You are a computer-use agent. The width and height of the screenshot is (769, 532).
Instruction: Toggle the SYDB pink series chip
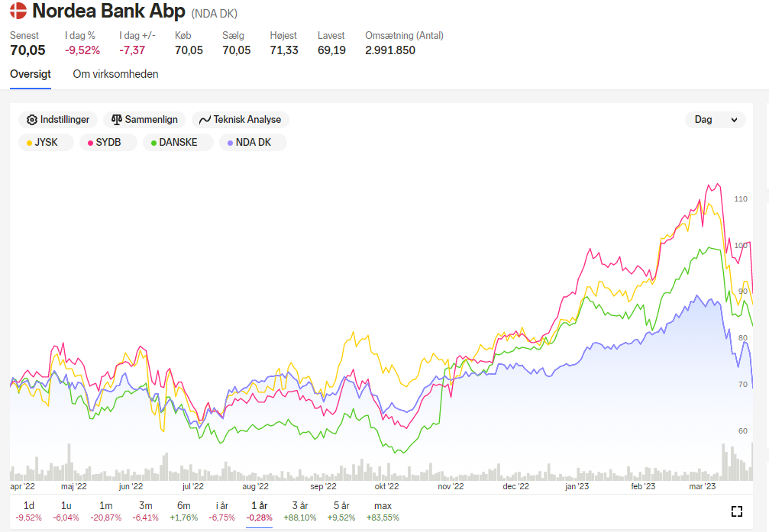pos(108,142)
